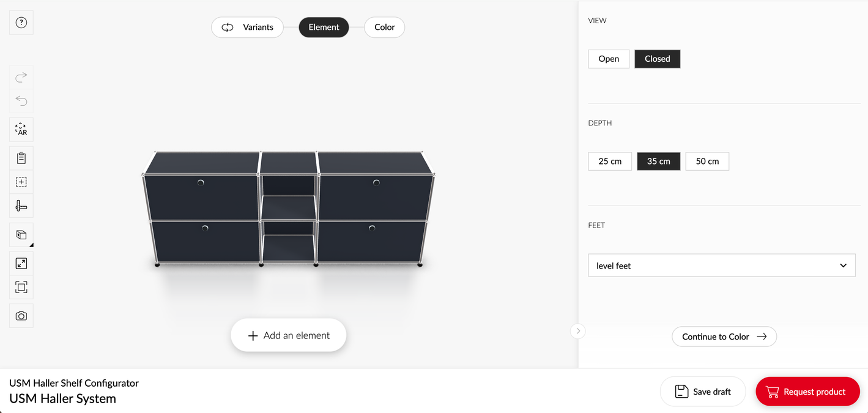Switch view to Open

point(608,59)
